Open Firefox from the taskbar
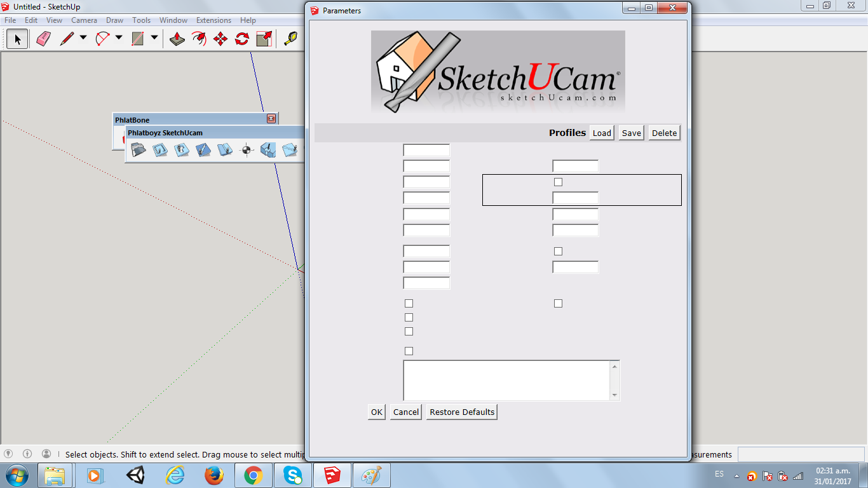Image resolution: width=868 pixels, height=488 pixels. pos(214,475)
